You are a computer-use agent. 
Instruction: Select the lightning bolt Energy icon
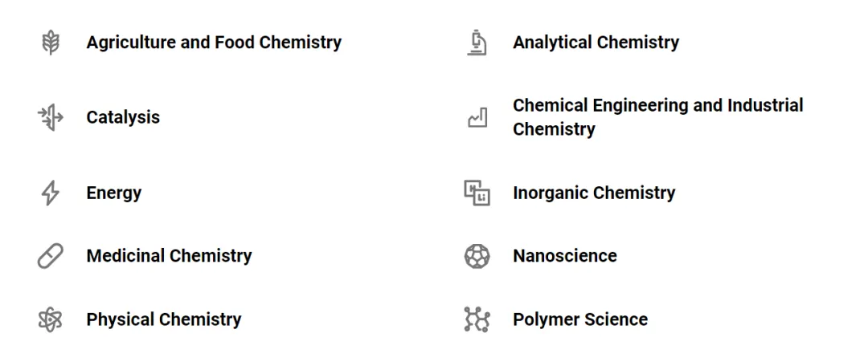click(x=51, y=193)
